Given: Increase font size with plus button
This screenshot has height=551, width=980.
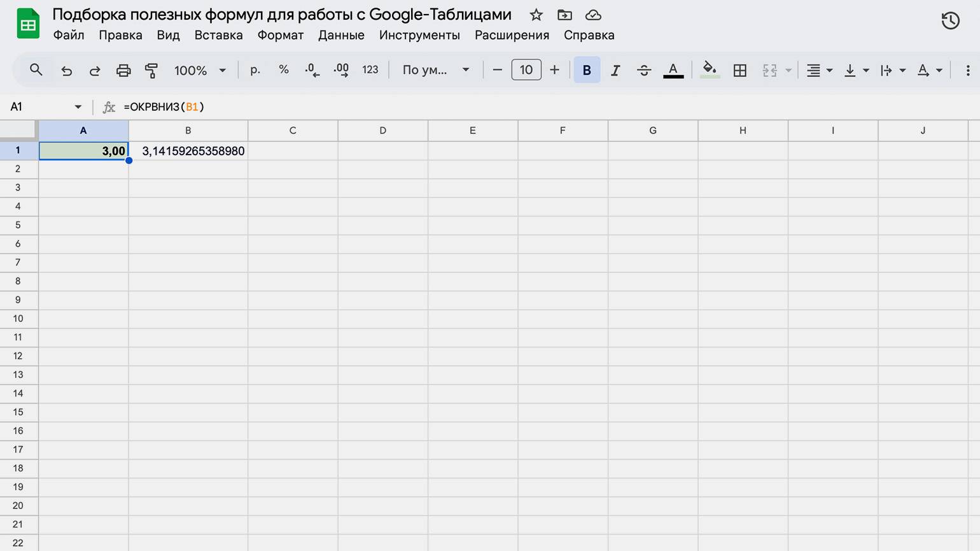Looking at the screenshot, I should click(554, 70).
